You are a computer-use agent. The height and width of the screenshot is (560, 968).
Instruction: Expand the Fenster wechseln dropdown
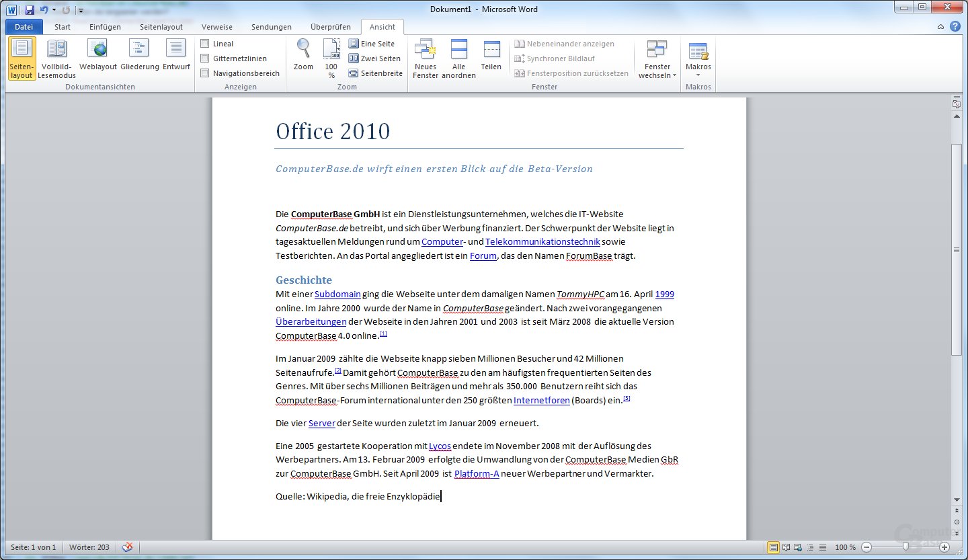coord(657,58)
